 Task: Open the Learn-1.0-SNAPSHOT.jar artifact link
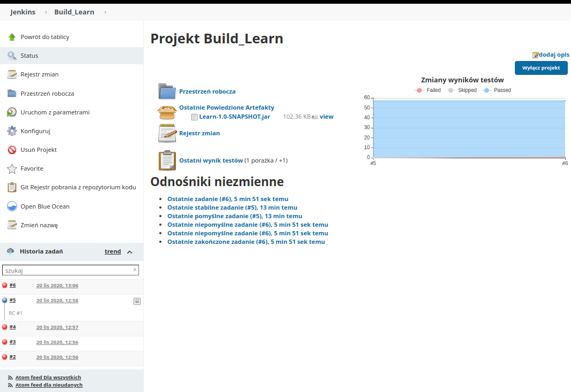tap(235, 117)
